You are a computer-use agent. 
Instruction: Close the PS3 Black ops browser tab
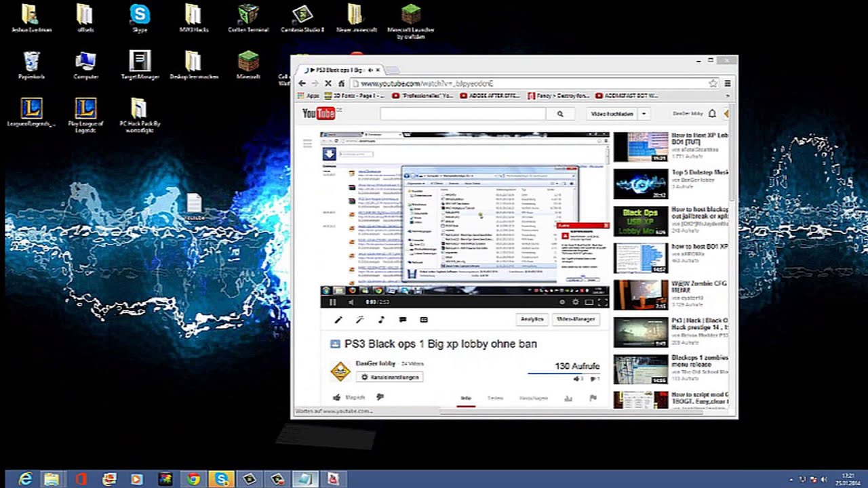point(378,70)
